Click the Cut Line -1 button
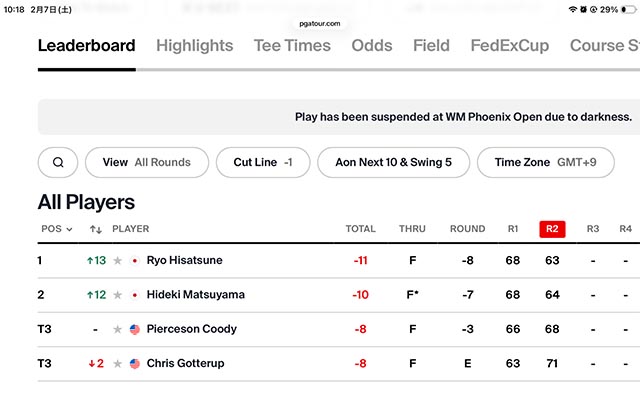 262,162
